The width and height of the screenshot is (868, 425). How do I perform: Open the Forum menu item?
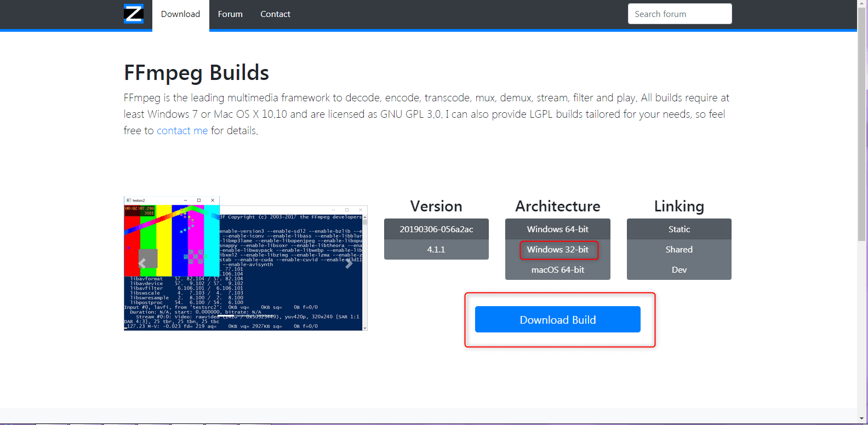tap(230, 14)
